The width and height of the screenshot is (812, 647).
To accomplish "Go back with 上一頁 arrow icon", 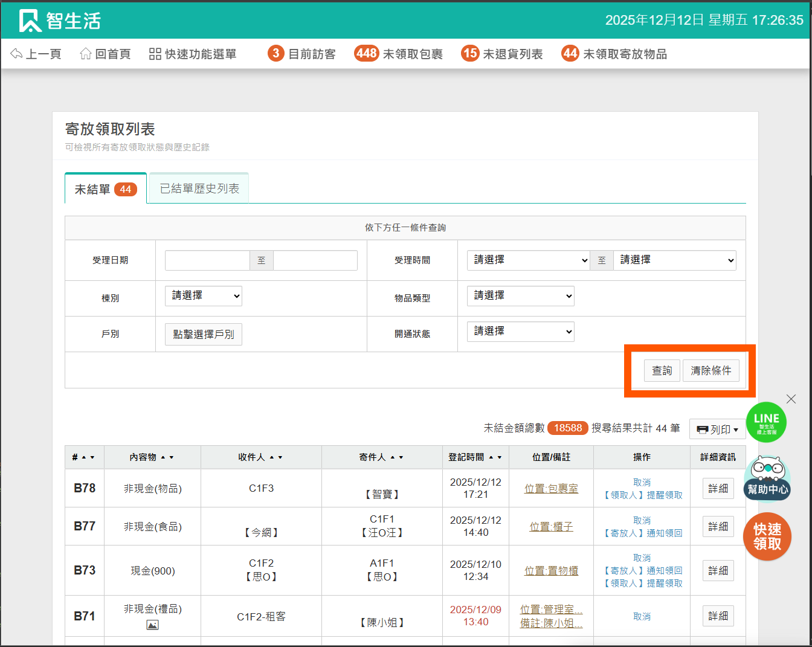I will pyautogui.click(x=16, y=54).
